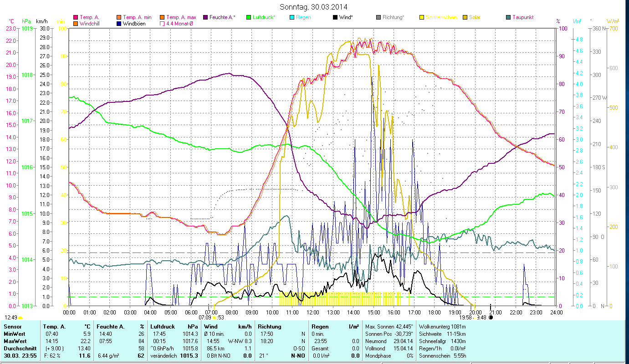Screen dimensions: 629x364
Task: Click the min temperature value 5.9
Action: [87, 334]
